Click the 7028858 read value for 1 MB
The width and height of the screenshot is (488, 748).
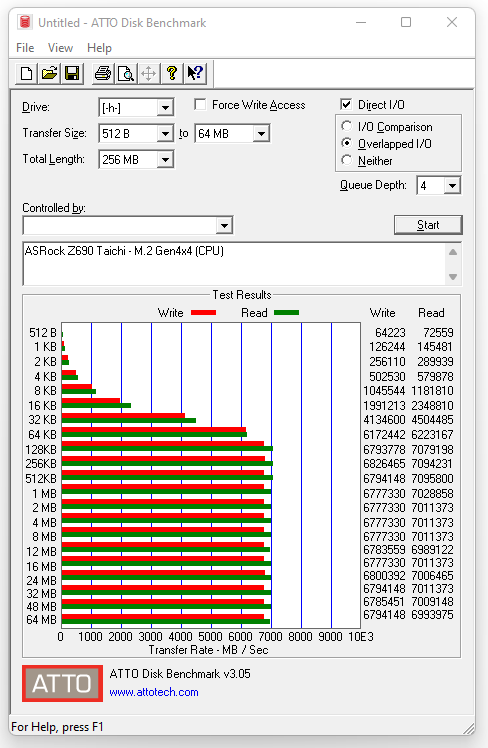pyautogui.click(x=432, y=493)
